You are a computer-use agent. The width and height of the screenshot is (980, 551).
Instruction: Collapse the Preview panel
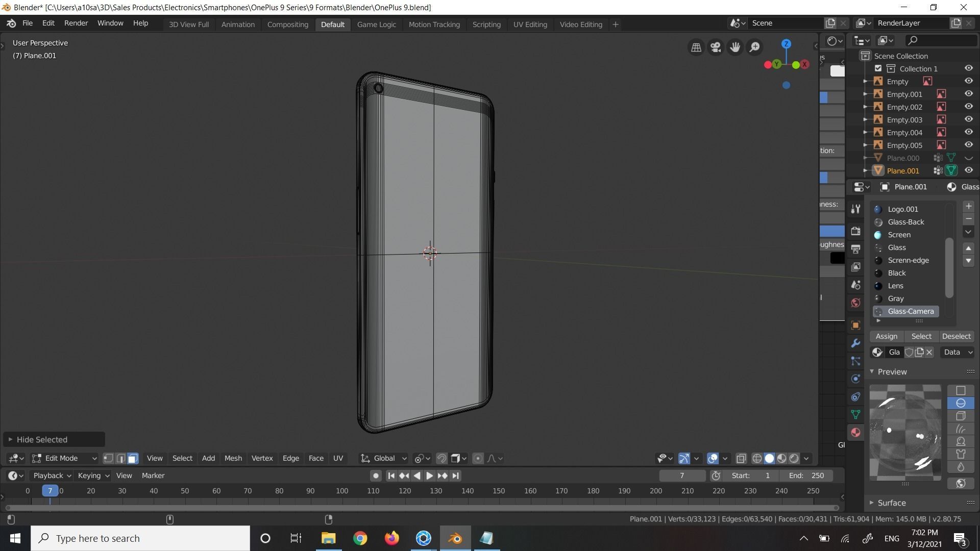(x=891, y=371)
